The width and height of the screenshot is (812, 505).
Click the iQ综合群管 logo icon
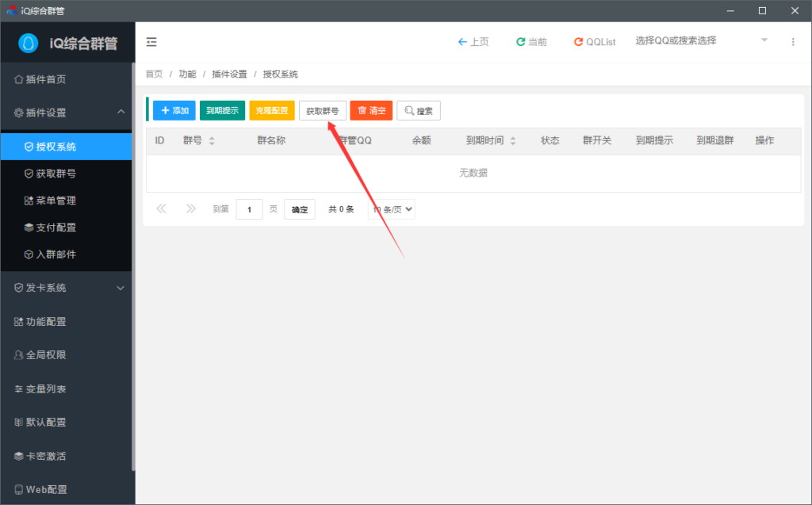pos(28,43)
